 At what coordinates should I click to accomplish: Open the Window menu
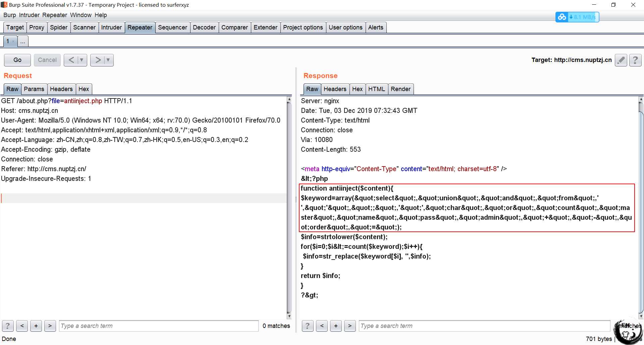point(81,15)
